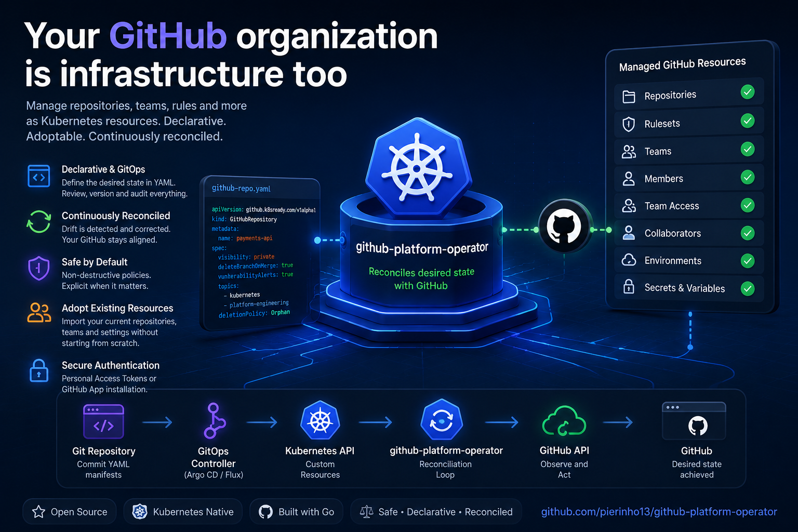798x532 pixels.
Task: Click the Team Access icon
Action: coord(629,206)
